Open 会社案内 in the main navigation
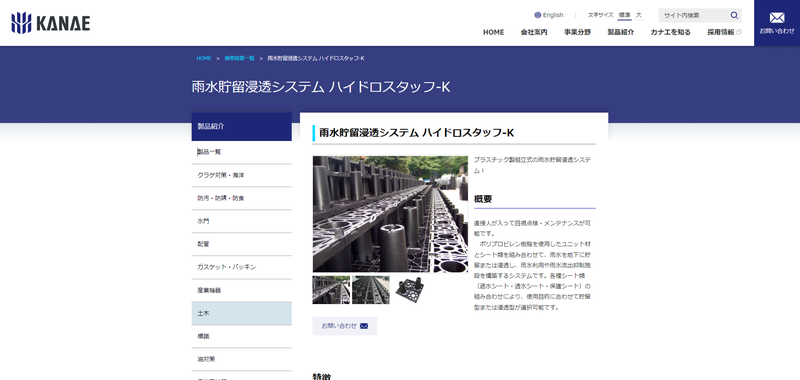800x380 pixels. tap(534, 32)
